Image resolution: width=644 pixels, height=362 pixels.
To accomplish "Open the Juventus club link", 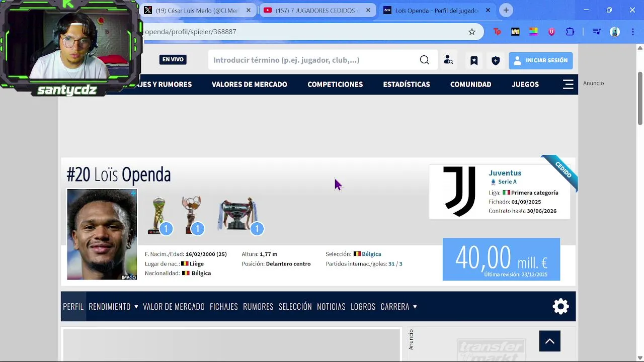I will click(505, 173).
